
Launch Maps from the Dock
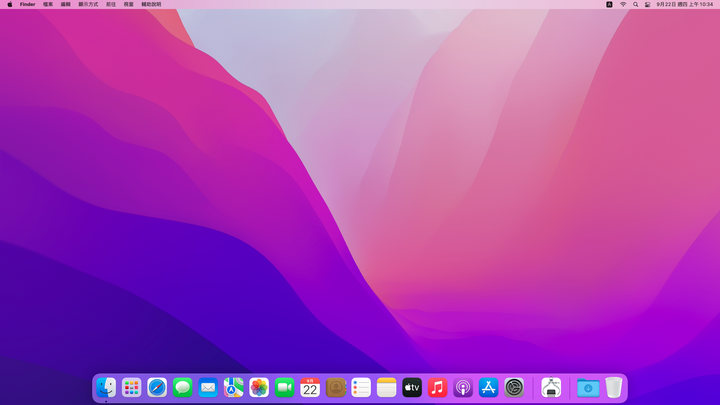pyautogui.click(x=234, y=388)
